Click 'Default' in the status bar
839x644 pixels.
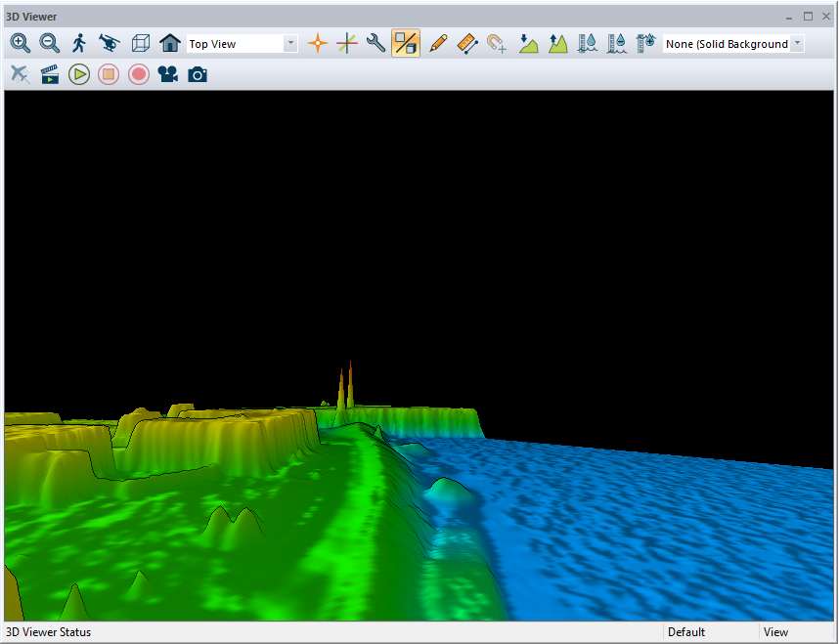pos(686,632)
